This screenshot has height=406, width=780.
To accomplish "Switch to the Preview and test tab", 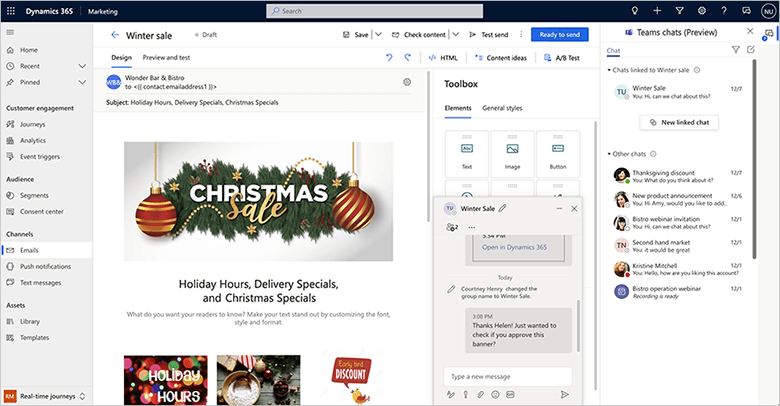I will tap(166, 58).
